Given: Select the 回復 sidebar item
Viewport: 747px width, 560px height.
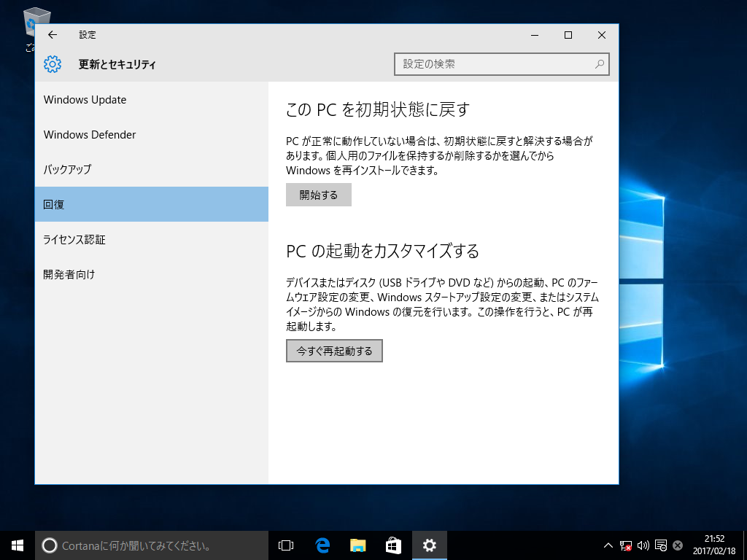Looking at the screenshot, I should pos(152,204).
